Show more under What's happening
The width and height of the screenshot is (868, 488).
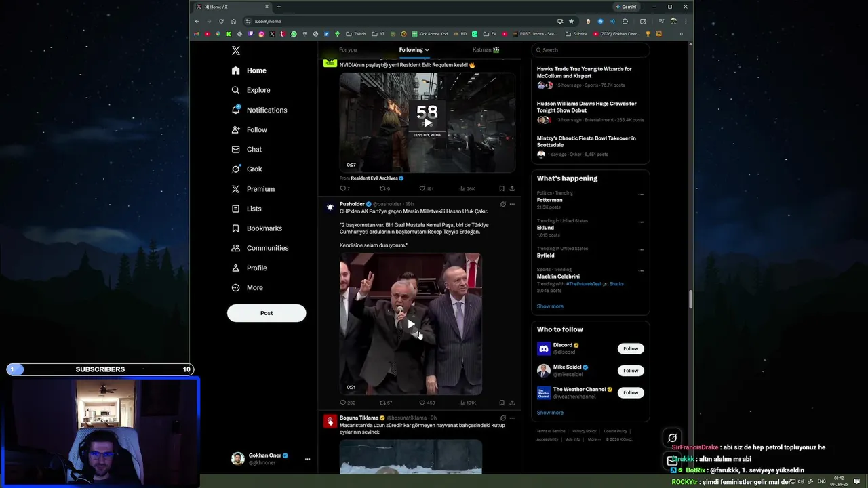tap(550, 306)
